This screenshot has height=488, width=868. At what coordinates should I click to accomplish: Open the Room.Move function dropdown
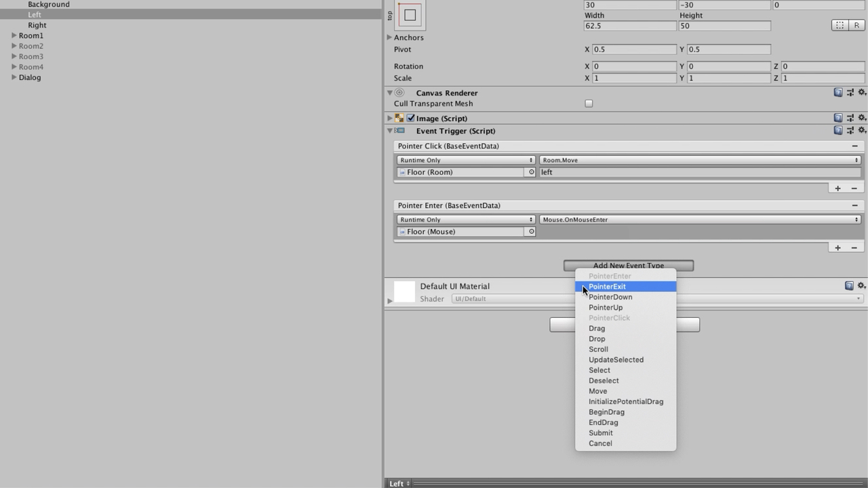pos(699,160)
